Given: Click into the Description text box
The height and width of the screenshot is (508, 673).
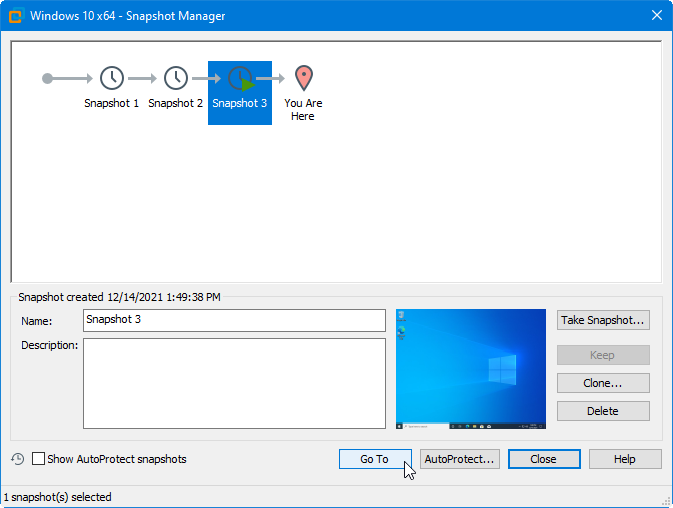Looking at the screenshot, I should 234,383.
